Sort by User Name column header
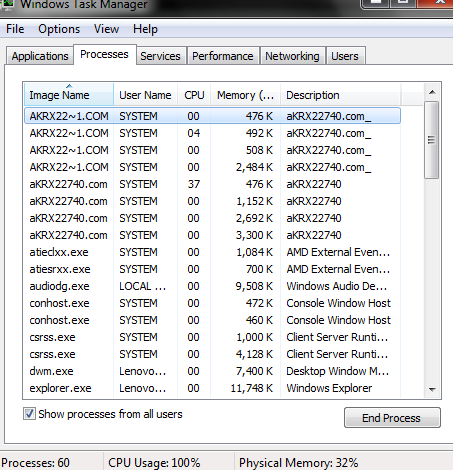 pos(145,95)
